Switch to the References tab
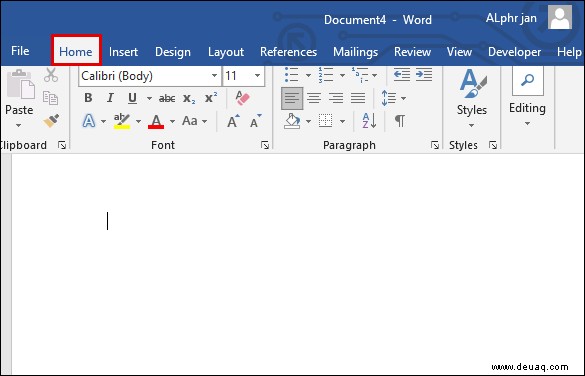The image size is (585, 376). click(x=288, y=52)
